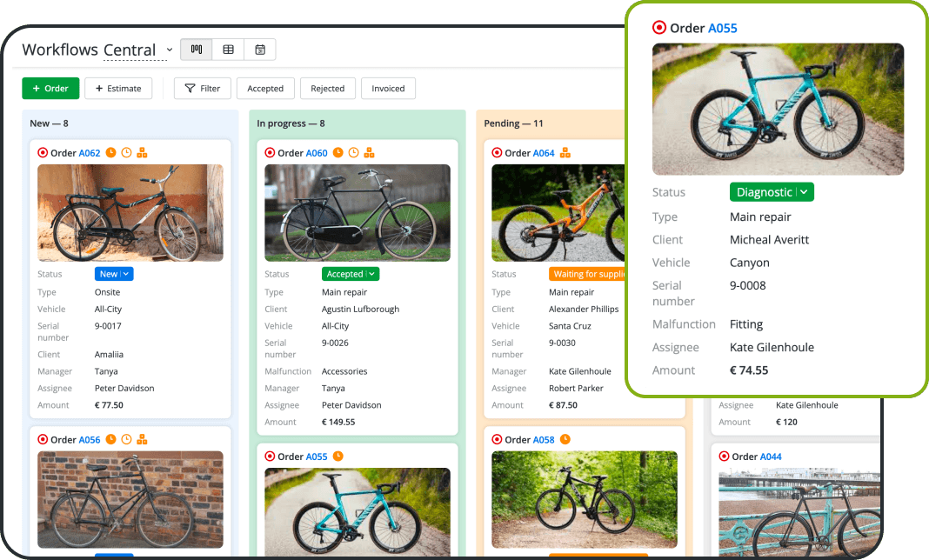The width and height of the screenshot is (929, 560).
Task: Open order link A044
Action: [x=771, y=457]
